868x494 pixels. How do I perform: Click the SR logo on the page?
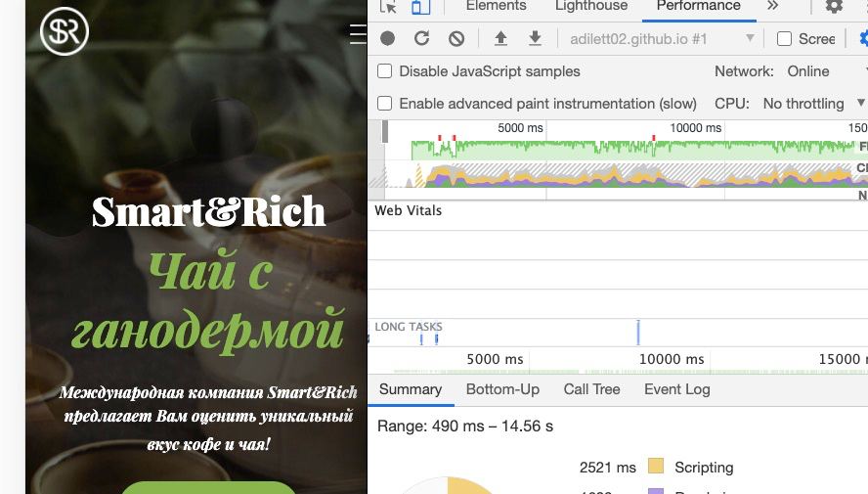(65, 31)
